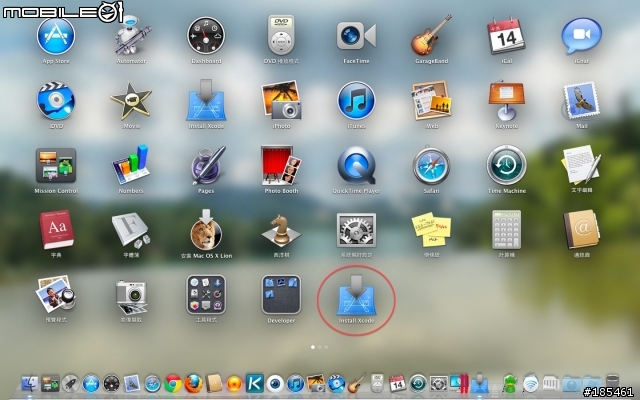Screen dimensions: 640x400
Task: Open iTunes in the Launchpad grid
Action: tap(356, 101)
